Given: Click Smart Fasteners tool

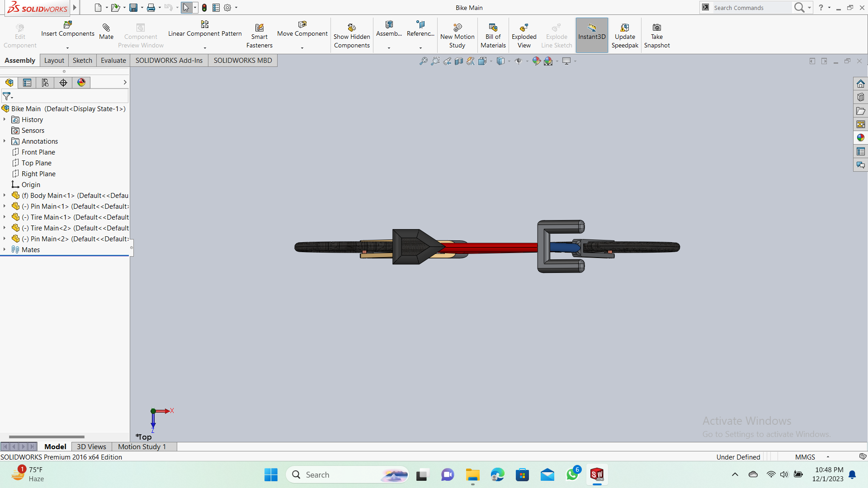Looking at the screenshot, I should click(x=259, y=36).
